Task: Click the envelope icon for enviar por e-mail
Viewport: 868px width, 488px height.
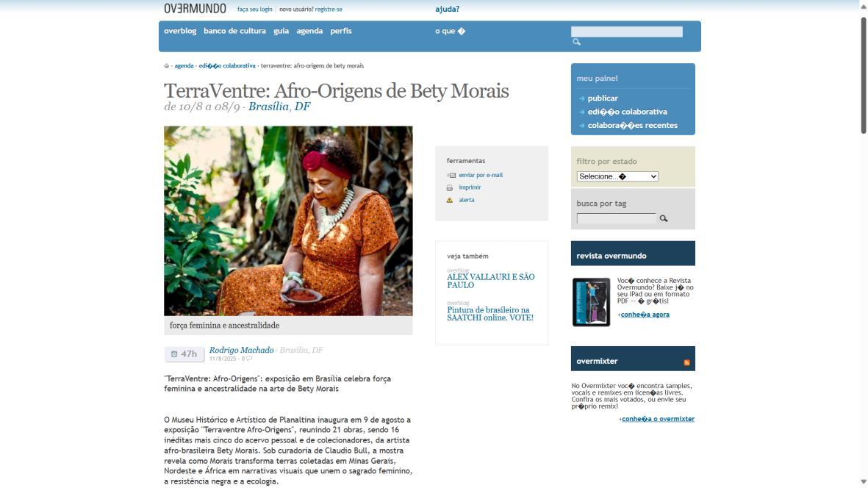Action: click(451, 176)
